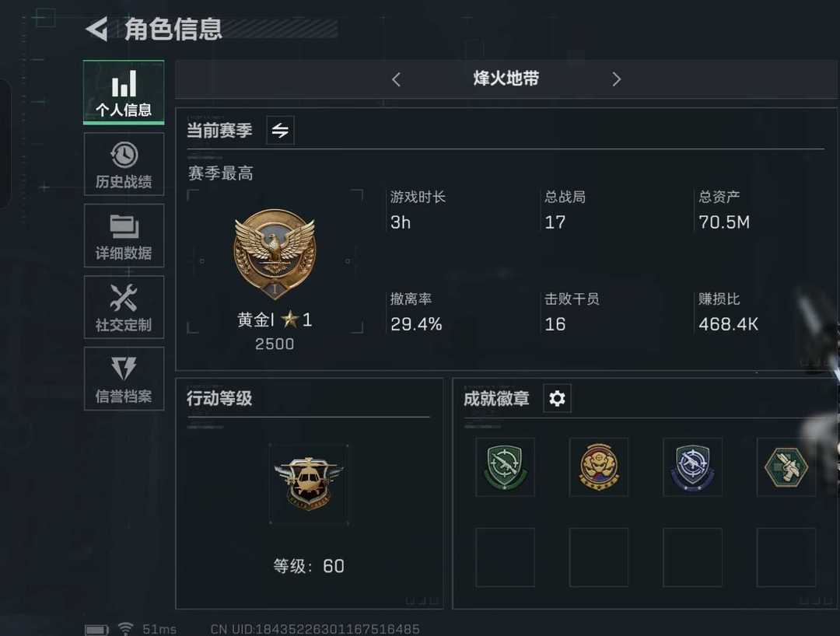Select the green rifle achievement badge
This screenshot has height=636, width=840.
506,467
